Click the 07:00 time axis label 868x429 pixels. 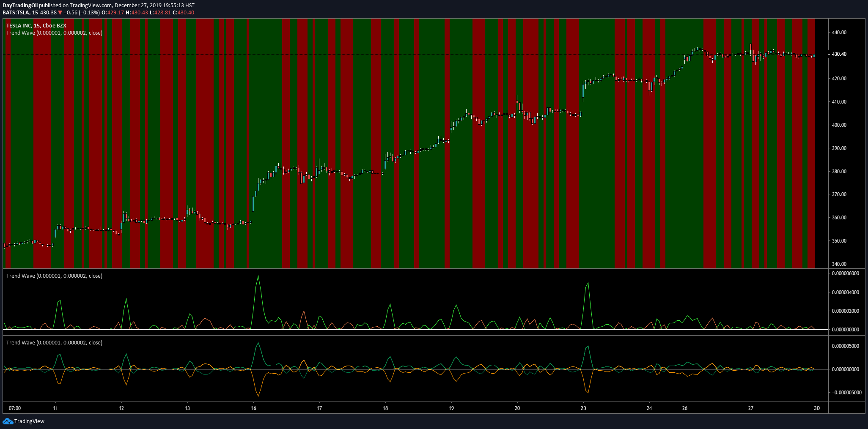click(x=15, y=408)
